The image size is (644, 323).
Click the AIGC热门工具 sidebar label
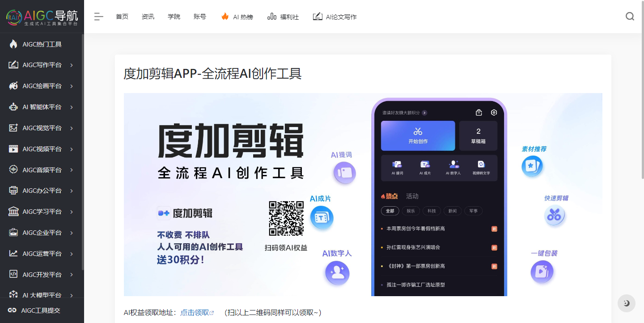pyautogui.click(x=42, y=44)
